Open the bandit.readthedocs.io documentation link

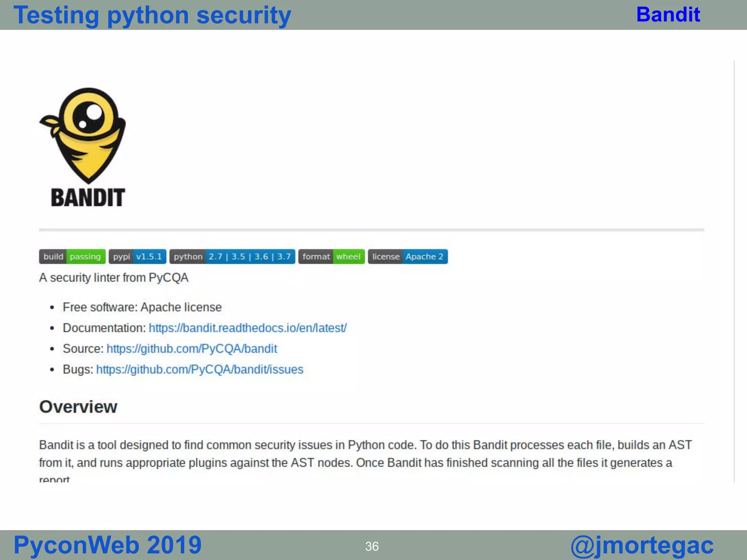pyautogui.click(x=248, y=328)
